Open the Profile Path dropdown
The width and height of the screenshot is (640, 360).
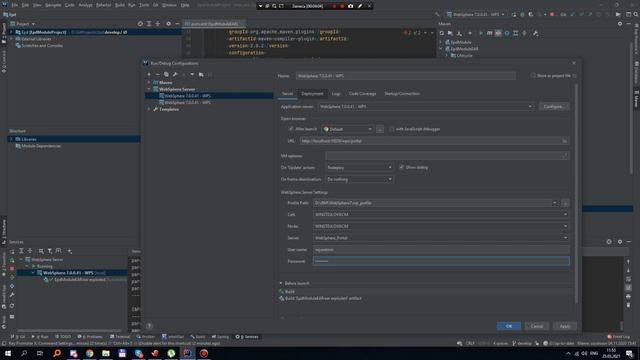(554, 203)
